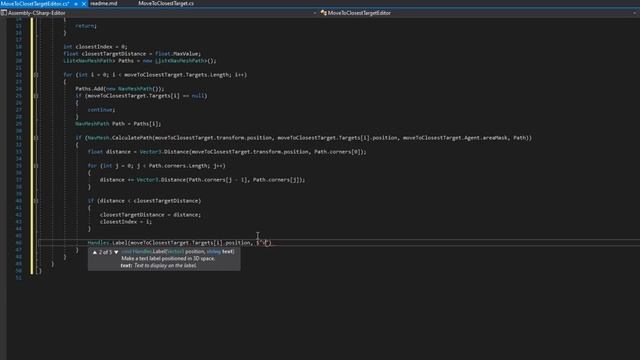Close the MoveToClosetTargetEditor.cs tab
The height and width of the screenshot is (360, 640).
click(84, 4)
